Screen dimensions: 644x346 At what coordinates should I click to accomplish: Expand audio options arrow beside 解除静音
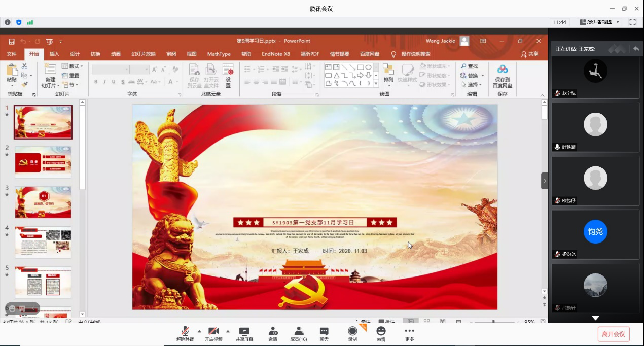[199, 331]
